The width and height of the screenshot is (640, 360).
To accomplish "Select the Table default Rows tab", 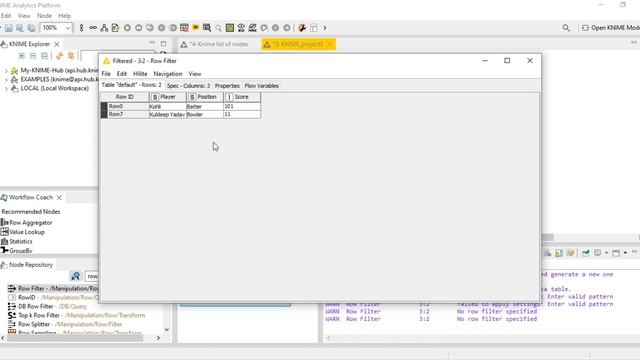I will tap(131, 85).
